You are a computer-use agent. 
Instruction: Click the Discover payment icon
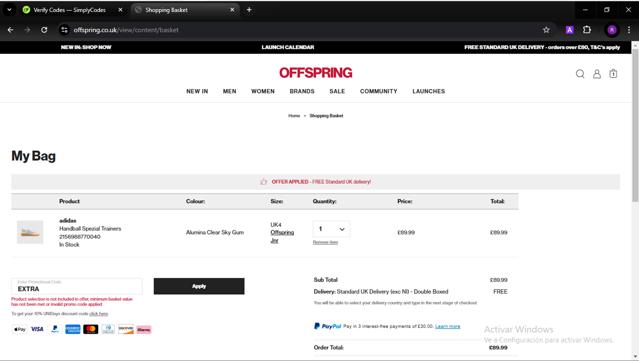point(126,329)
